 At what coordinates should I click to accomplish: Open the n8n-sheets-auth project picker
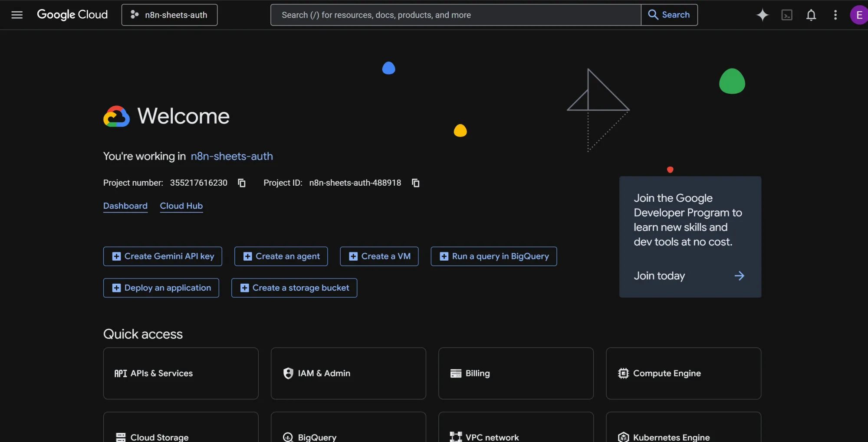click(169, 15)
